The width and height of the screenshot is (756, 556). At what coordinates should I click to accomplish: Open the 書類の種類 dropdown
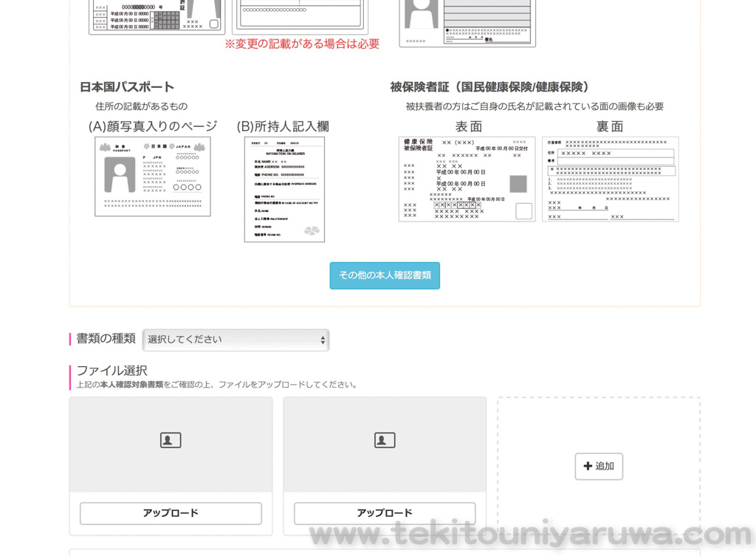point(236,340)
